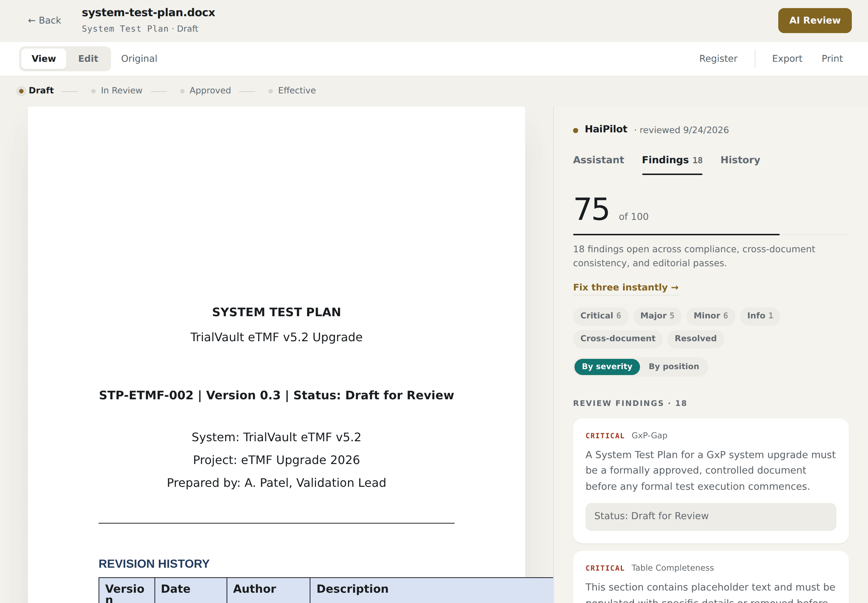
Task: Filter findings by Critical severity
Action: pos(601,316)
